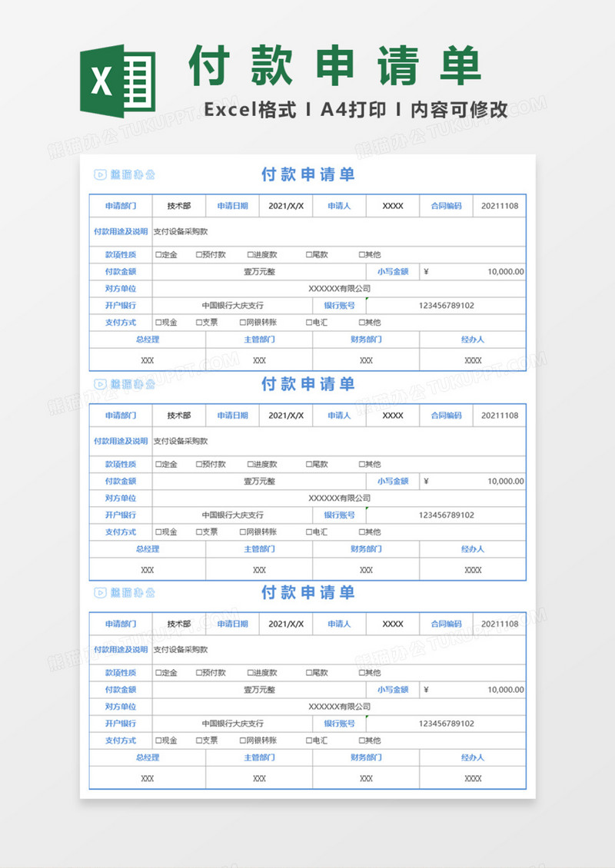Tick 预付款 checkbox in the middle form
Screen dimensions: 615x868
coord(199,465)
